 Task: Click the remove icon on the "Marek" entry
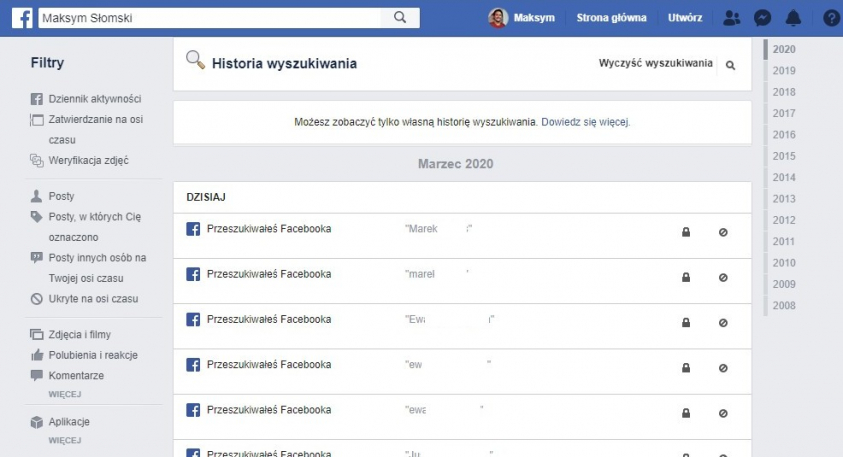point(723,232)
